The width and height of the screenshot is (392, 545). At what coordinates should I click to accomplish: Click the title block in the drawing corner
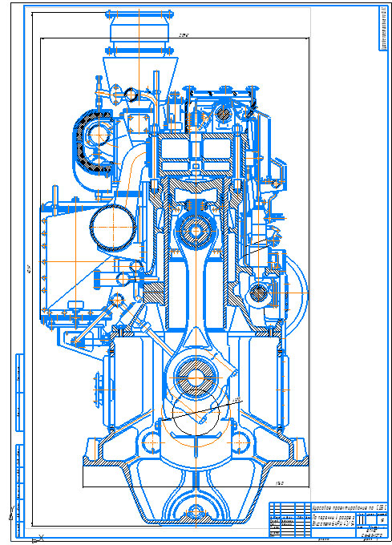(x=329, y=519)
